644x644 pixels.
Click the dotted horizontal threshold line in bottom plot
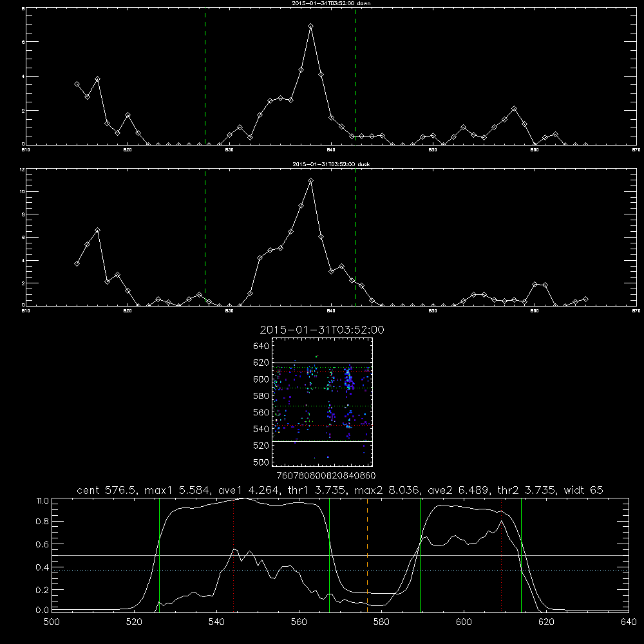340,570
